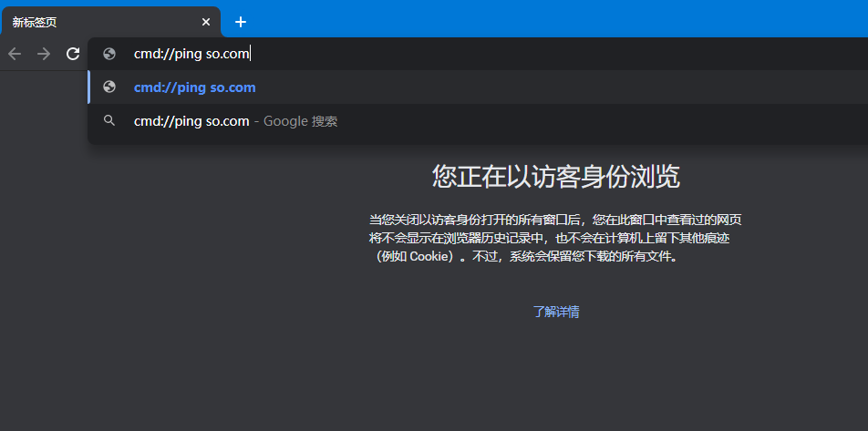Viewport: 868px width, 431px height.
Task: Close the 新标签页 tab
Action: pyautogui.click(x=206, y=22)
